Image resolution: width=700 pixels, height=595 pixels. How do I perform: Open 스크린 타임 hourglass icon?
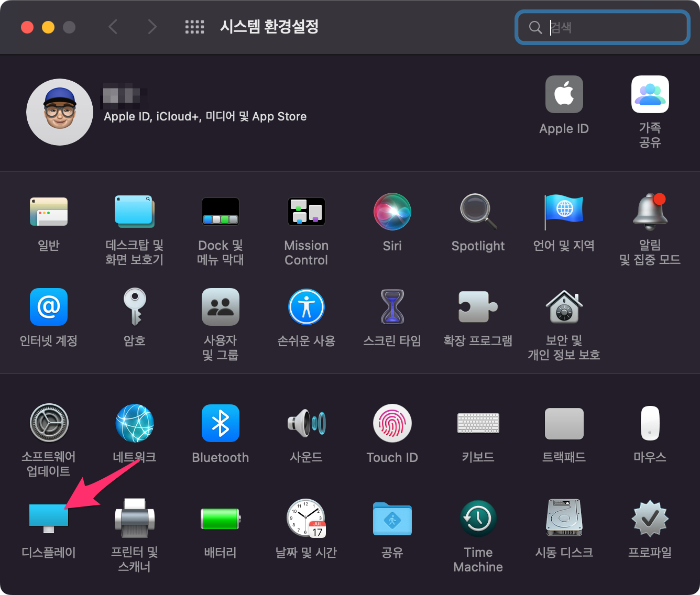pyautogui.click(x=392, y=307)
